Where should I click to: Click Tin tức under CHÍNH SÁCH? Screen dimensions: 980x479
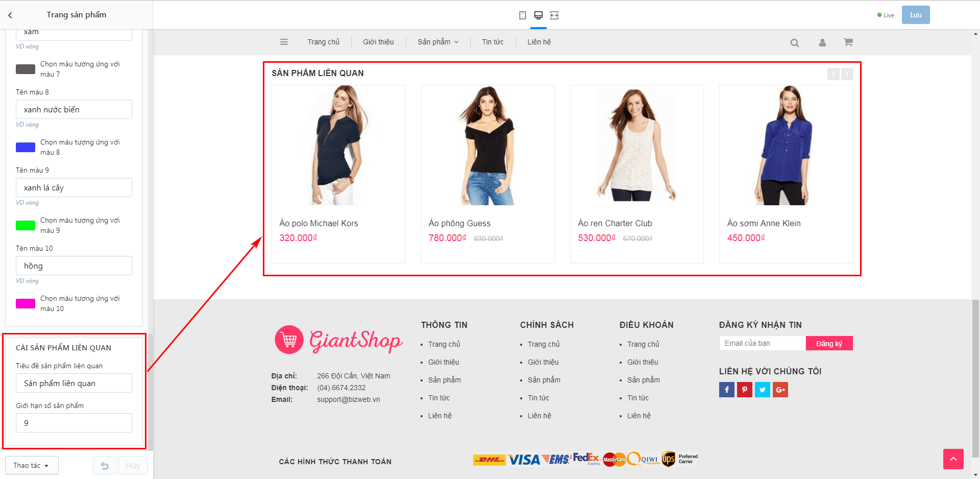pyautogui.click(x=538, y=398)
